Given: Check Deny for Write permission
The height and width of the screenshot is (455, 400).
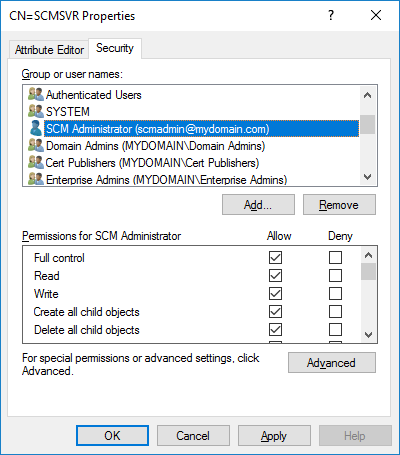Looking at the screenshot, I should (335, 293).
